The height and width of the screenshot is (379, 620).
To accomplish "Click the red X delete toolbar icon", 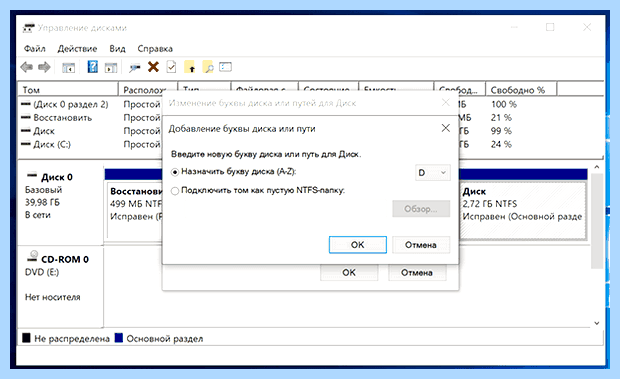I will pyautogui.click(x=153, y=67).
